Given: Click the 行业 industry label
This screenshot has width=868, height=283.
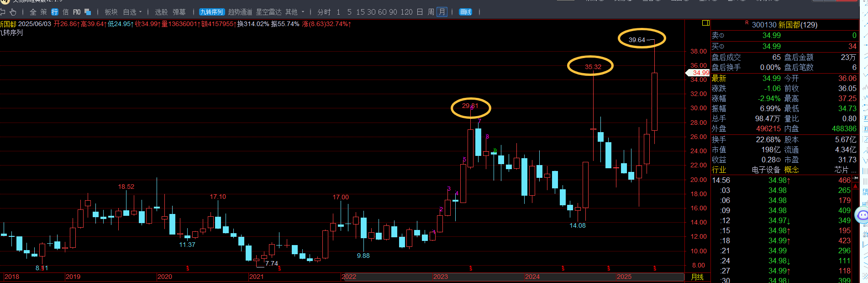Looking at the screenshot, I should coord(719,170).
